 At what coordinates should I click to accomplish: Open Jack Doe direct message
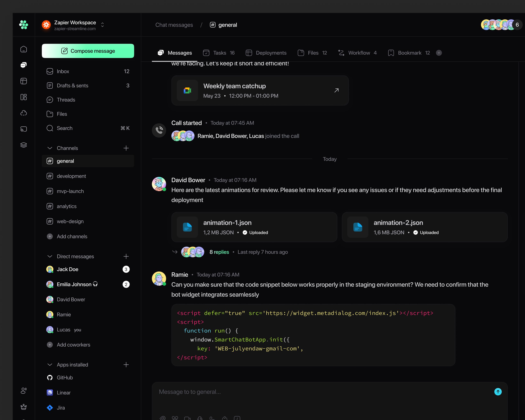(x=88, y=269)
